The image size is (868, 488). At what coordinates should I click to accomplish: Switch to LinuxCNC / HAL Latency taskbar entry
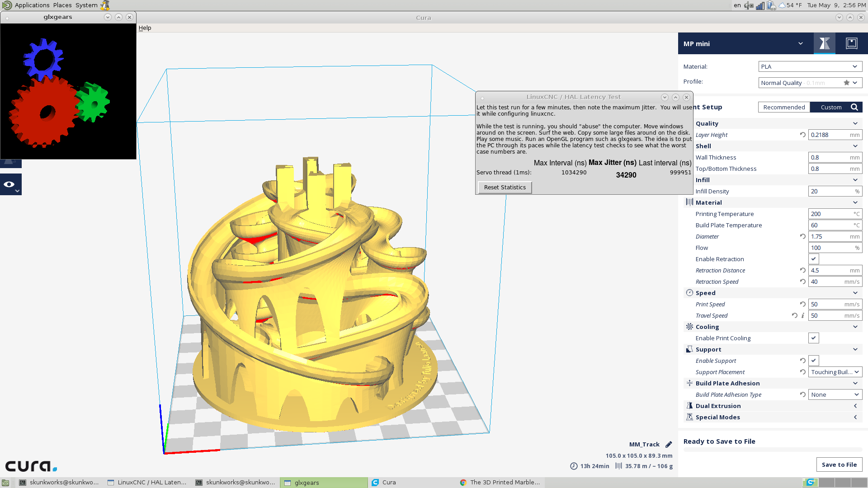pos(148,482)
